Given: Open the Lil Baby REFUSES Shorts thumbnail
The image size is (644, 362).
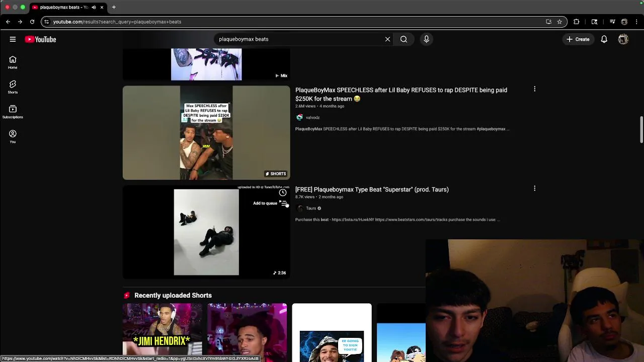Looking at the screenshot, I should click(206, 133).
